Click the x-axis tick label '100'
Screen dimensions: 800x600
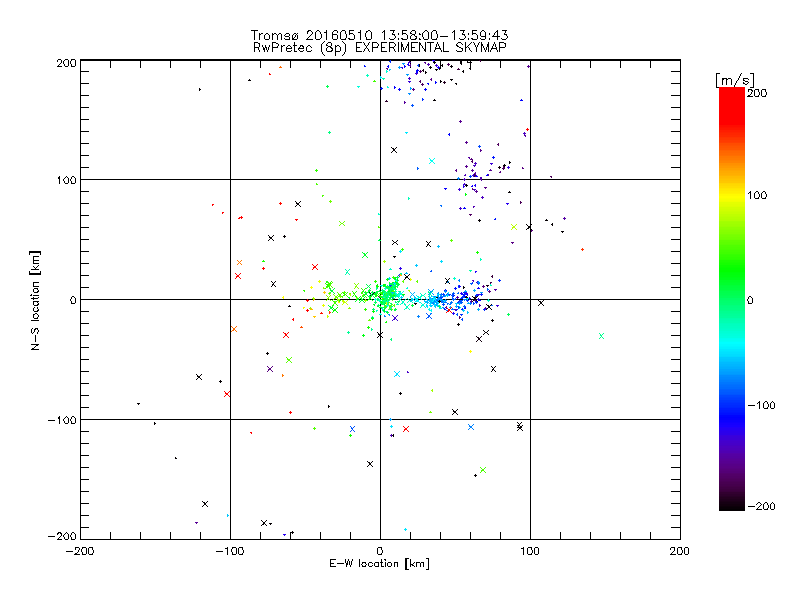[x=530, y=551]
